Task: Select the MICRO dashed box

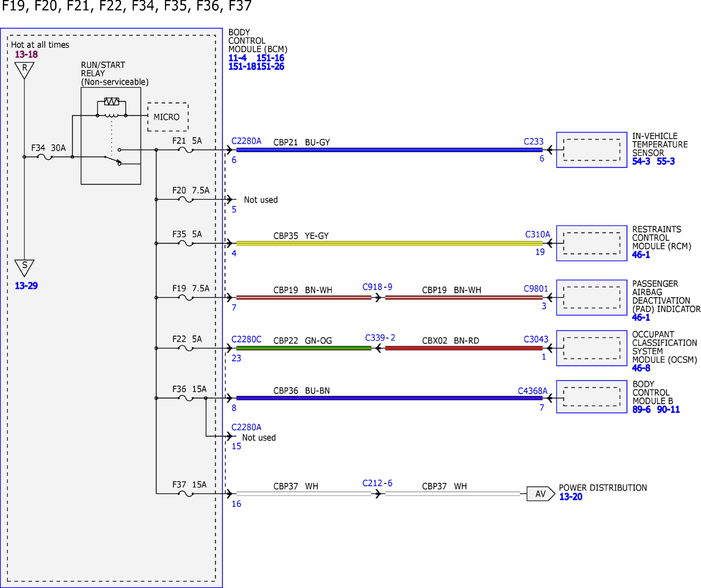Action: [x=168, y=117]
